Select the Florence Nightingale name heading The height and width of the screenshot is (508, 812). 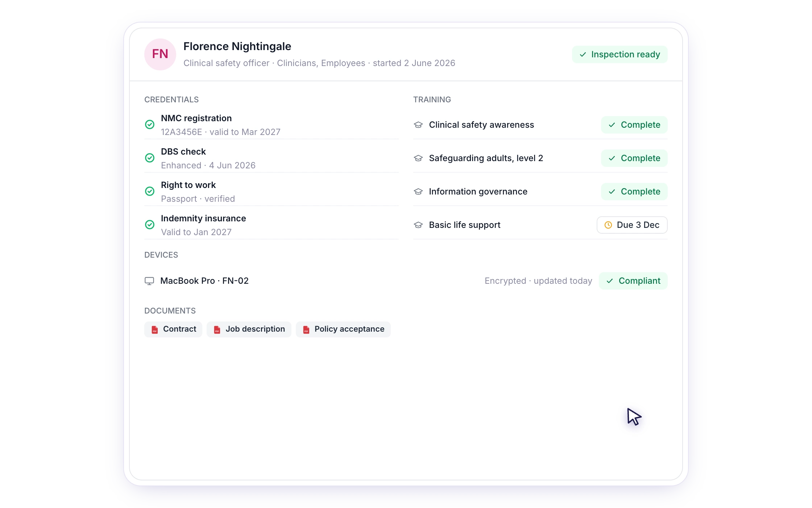point(237,46)
